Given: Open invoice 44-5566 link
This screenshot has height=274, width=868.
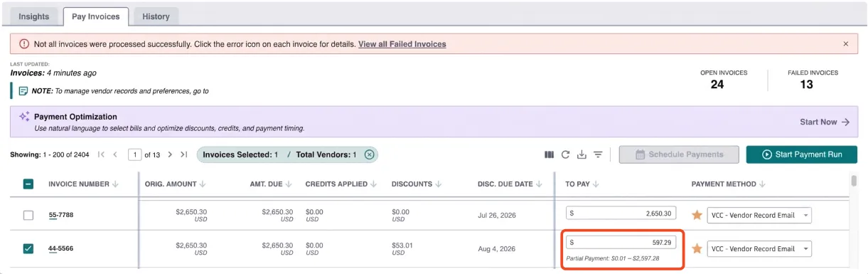Looking at the screenshot, I should tap(61, 248).
